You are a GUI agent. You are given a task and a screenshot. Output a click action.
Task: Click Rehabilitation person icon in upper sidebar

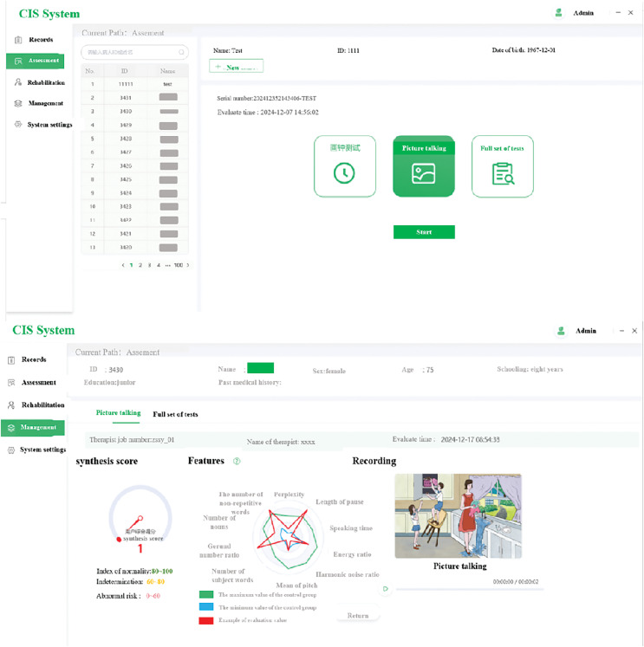pos(18,82)
